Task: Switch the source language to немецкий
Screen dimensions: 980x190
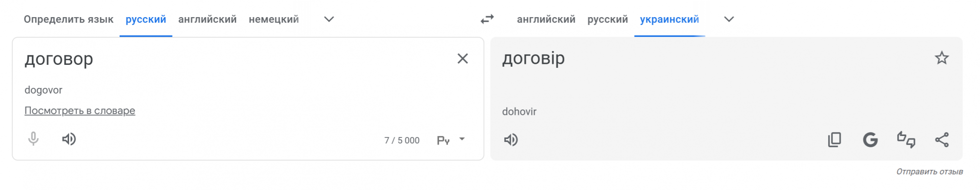Action: [274, 19]
